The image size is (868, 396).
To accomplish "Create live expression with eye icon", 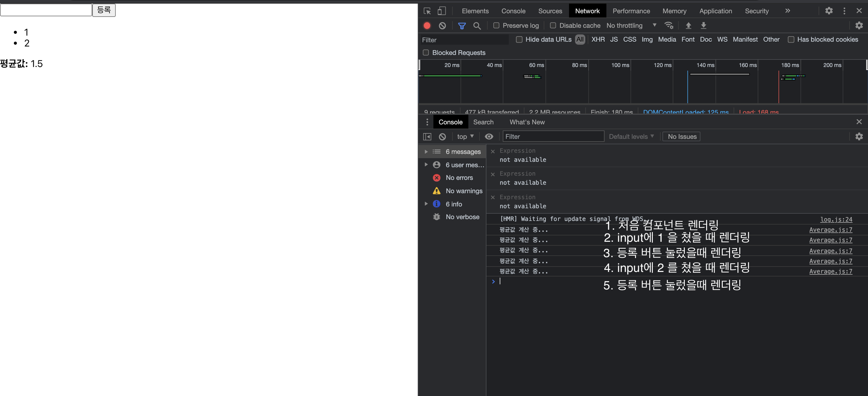I will click(x=489, y=137).
